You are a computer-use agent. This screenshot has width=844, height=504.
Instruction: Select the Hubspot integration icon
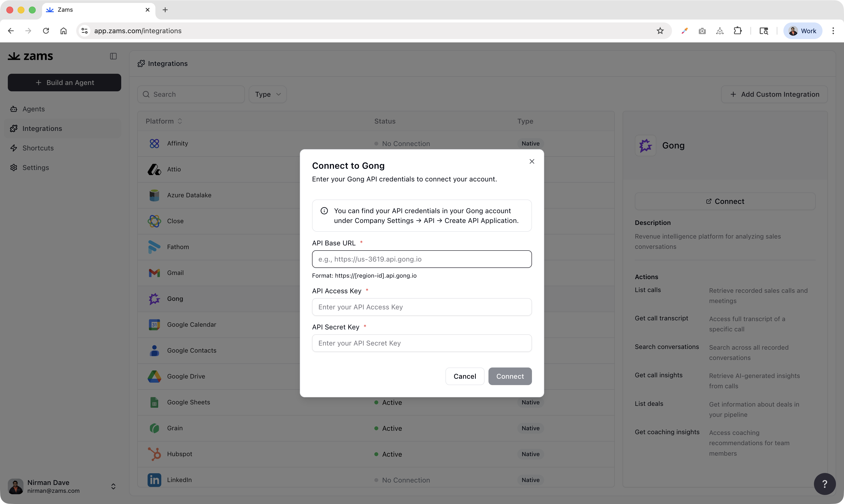(154, 454)
